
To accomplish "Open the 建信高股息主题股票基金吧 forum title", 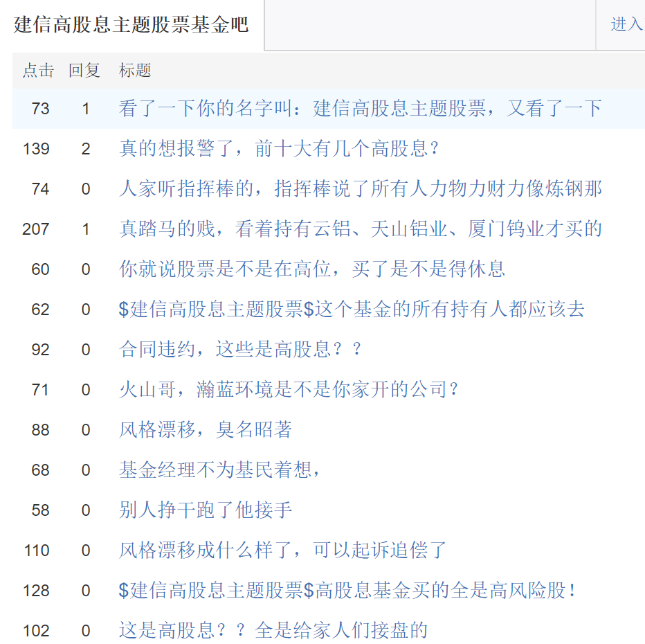I will click(131, 25).
